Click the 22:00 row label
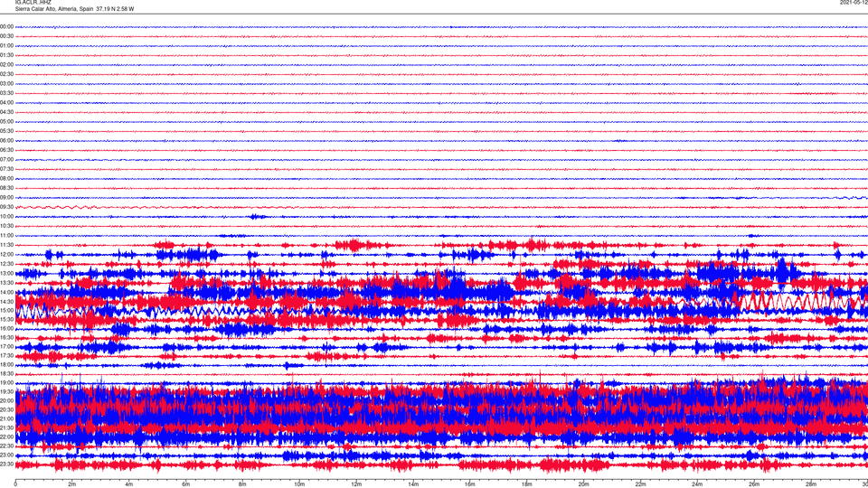868x488 pixels. (x=6, y=437)
